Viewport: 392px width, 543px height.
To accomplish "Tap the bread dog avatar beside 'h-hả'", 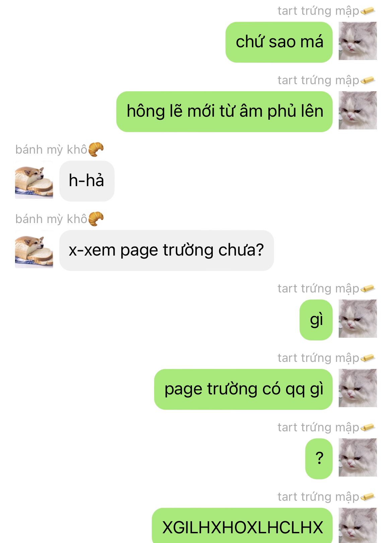I will click(34, 180).
